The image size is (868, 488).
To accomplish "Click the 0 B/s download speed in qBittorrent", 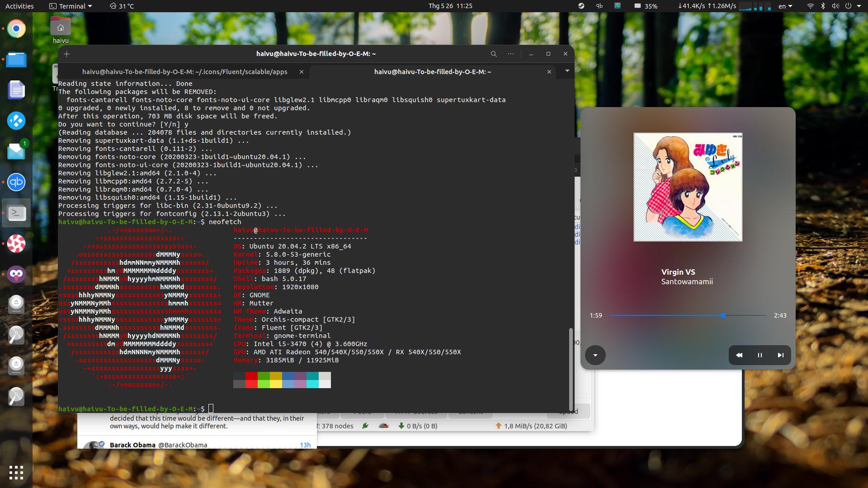I will click(418, 426).
